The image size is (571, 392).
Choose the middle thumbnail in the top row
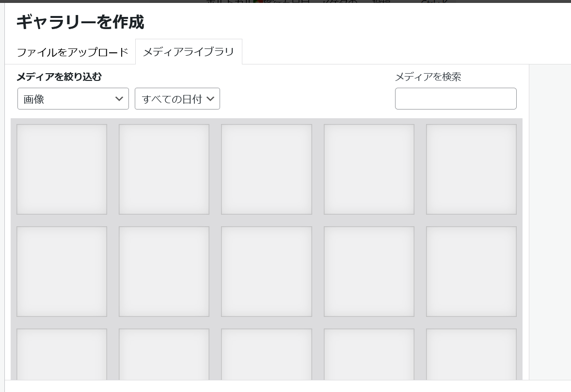pyautogui.click(x=267, y=169)
